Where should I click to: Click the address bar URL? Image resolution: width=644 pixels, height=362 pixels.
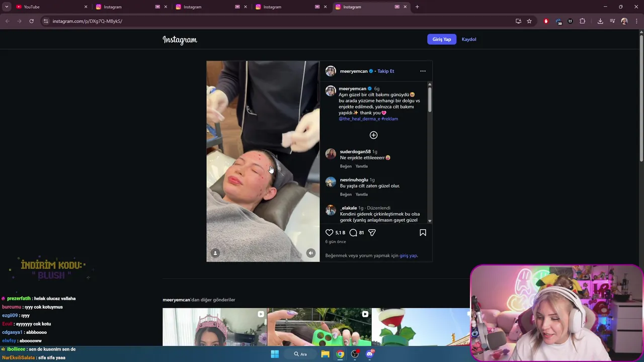coord(88,21)
